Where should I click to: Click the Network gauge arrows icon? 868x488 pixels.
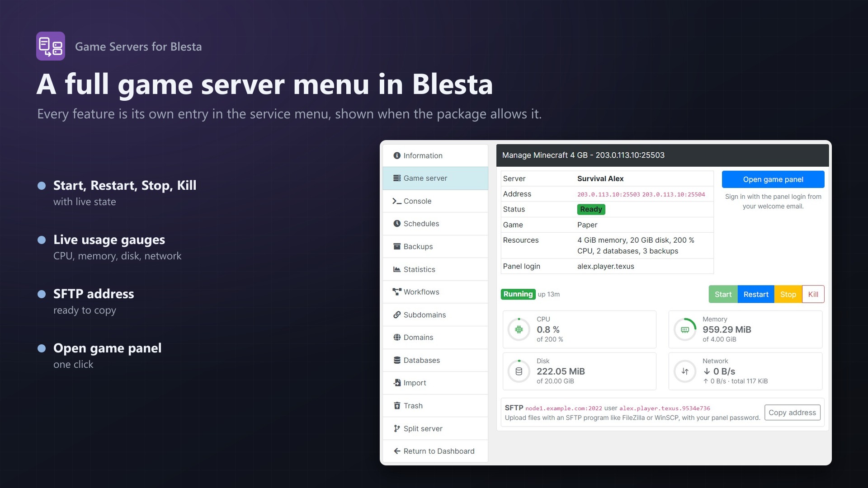pyautogui.click(x=685, y=371)
